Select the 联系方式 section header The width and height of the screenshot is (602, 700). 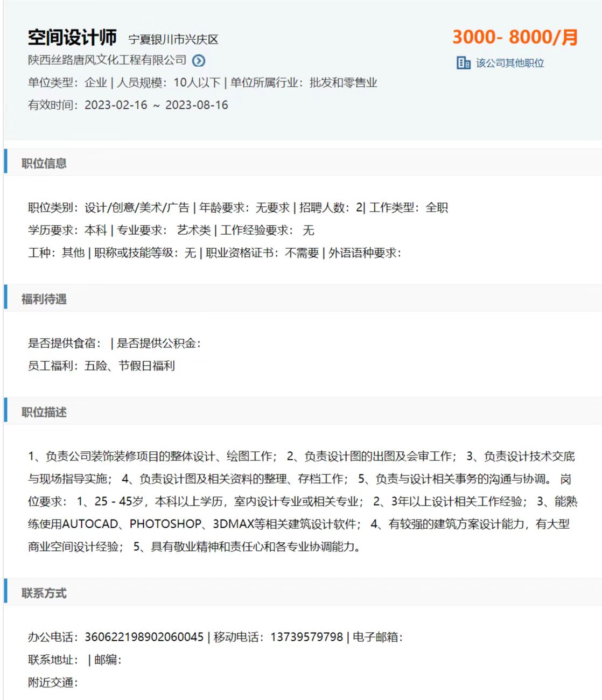44,593
